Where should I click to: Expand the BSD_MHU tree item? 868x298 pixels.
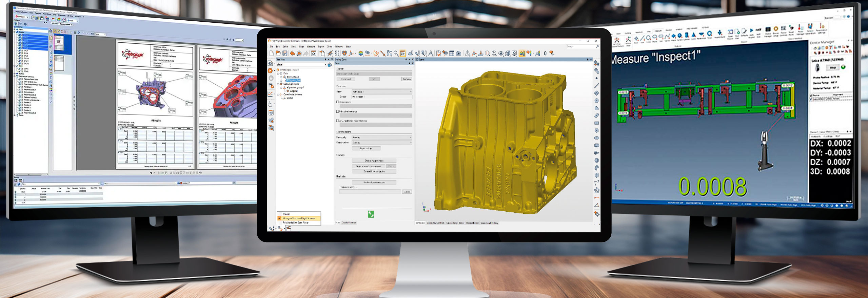281,77
